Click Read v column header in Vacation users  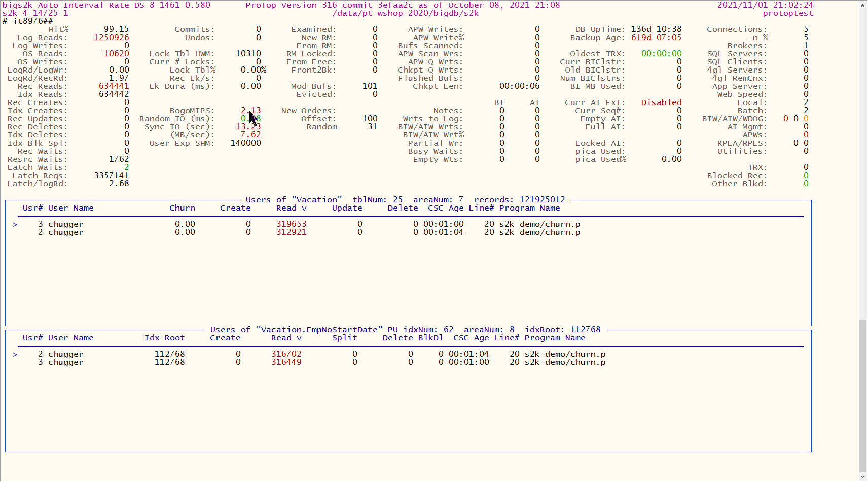[291, 208]
